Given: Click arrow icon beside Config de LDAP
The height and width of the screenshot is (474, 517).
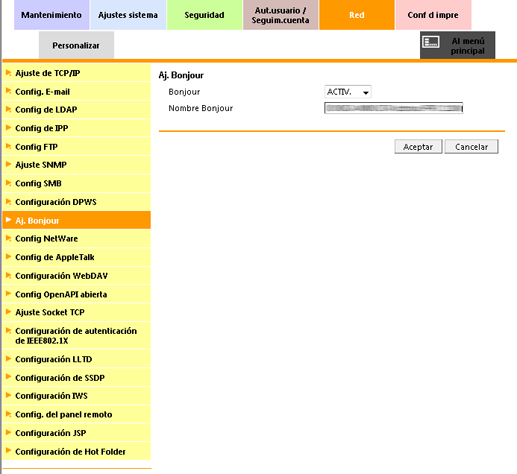Looking at the screenshot, I should tap(9, 109).
